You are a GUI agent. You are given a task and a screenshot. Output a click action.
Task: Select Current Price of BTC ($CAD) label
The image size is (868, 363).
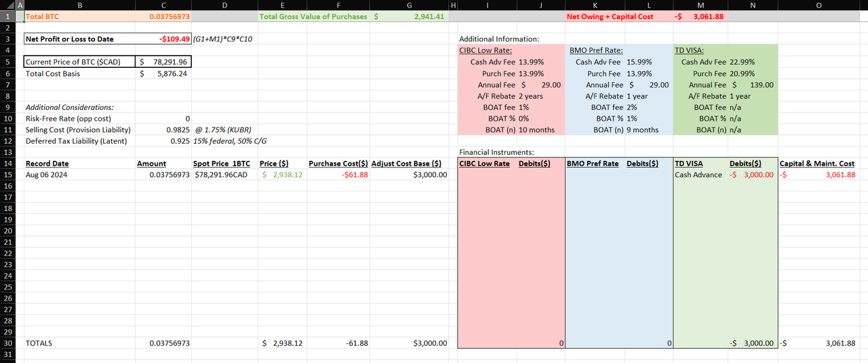coord(79,62)
